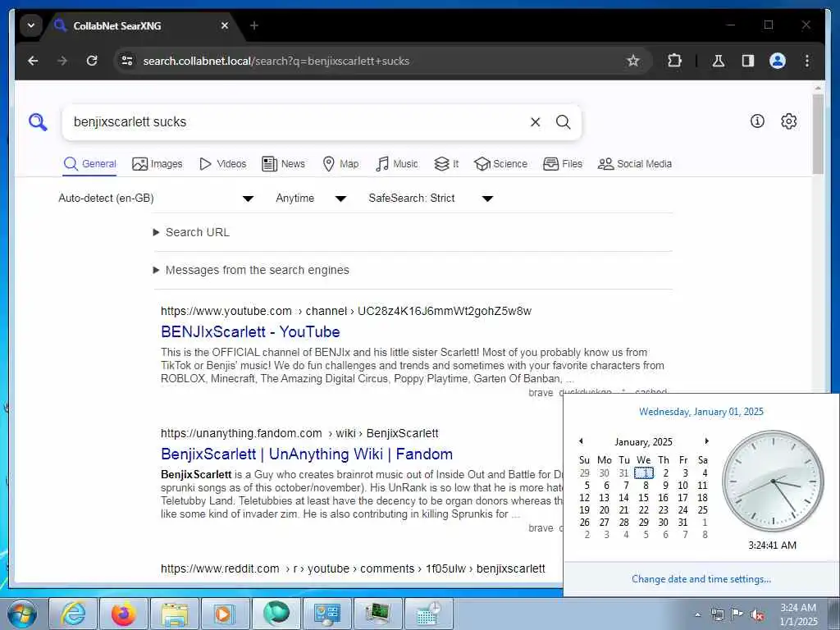The width and height of the screenshot is (840, 630).
Task: Open Windows Media Player from taskbar
Action: [224, 614]
